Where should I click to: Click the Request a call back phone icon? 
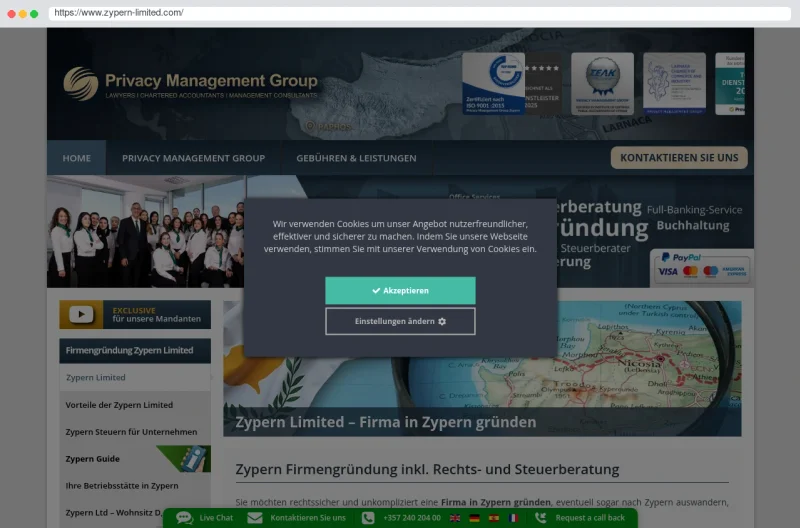point(540,518)
